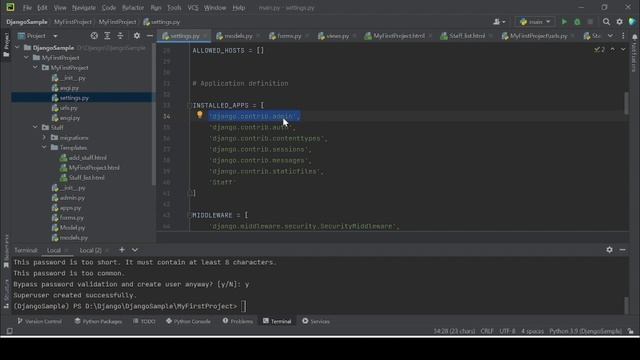Open Python Console tool window
640x360 pixels.
tap(188, 321)
